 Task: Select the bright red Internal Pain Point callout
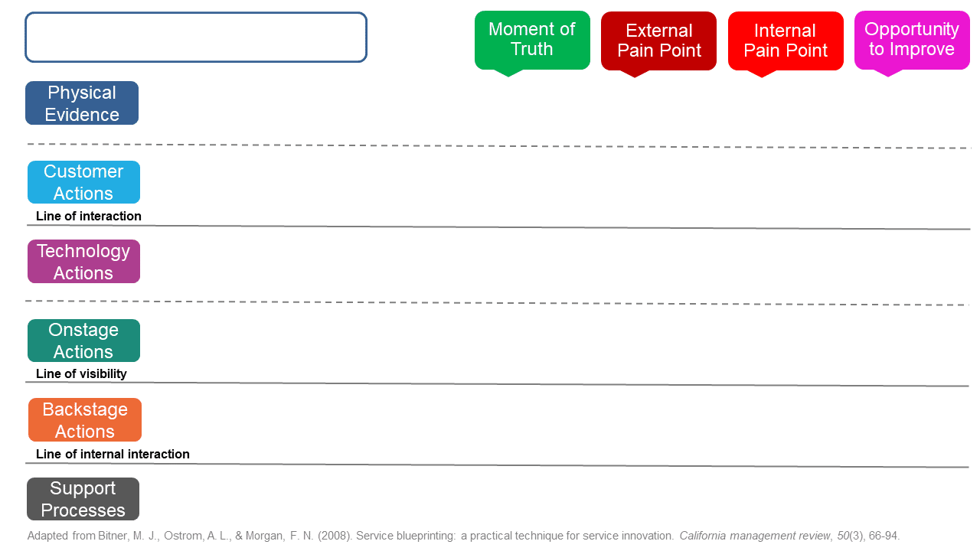[x=786, y=44]
